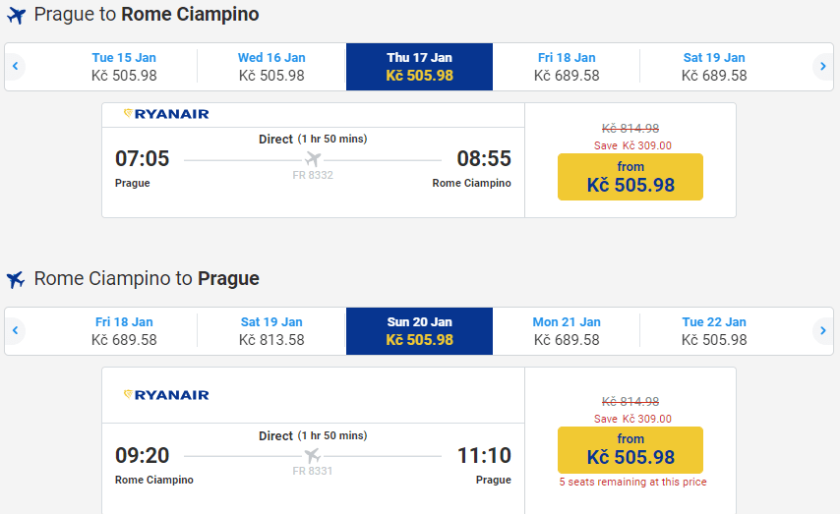The height and width of the screenshot is (514, 840).
Task: Click the return plane icon beside Rome Ciampino heading
Action: 16,280
